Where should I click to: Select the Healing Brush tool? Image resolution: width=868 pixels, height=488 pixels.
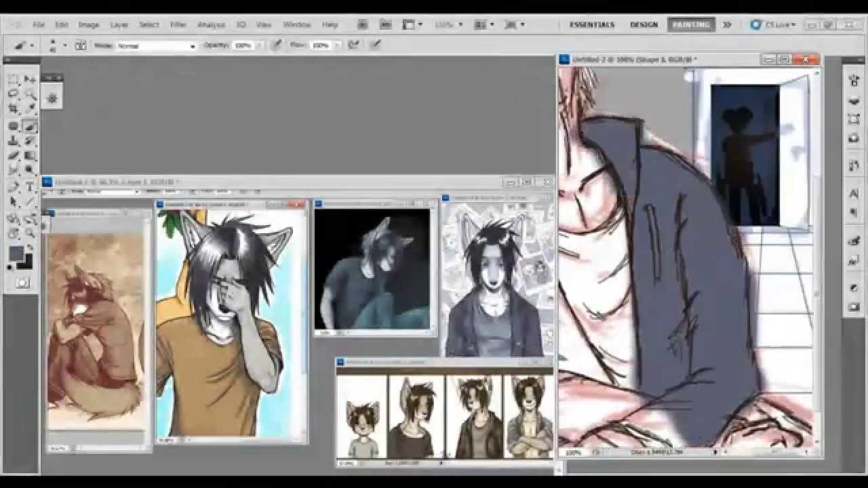click(x=14, y=126)
